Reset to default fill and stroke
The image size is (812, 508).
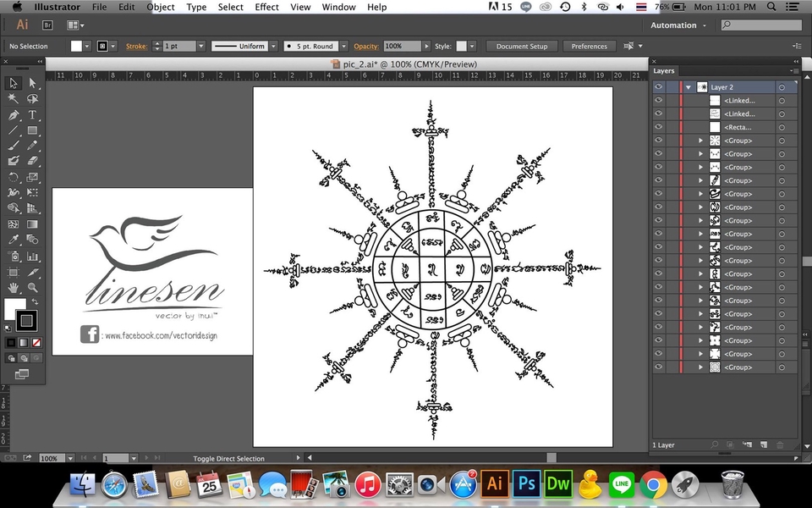point(8,329)
